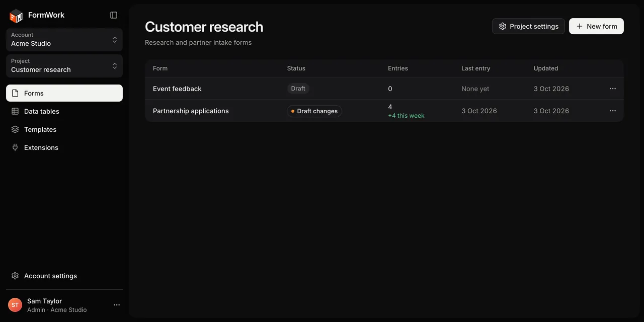Click Sam Taylor's name in sidebar
Screen dimensions: 644x322
44,301
